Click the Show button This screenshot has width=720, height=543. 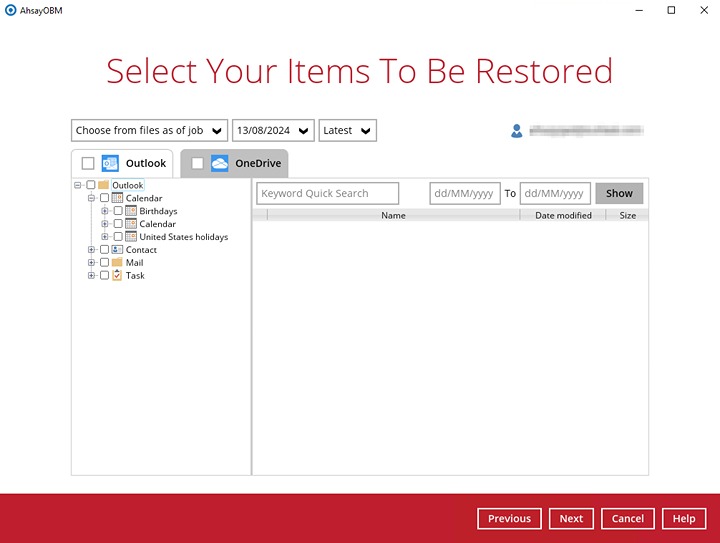pos(619,193)
